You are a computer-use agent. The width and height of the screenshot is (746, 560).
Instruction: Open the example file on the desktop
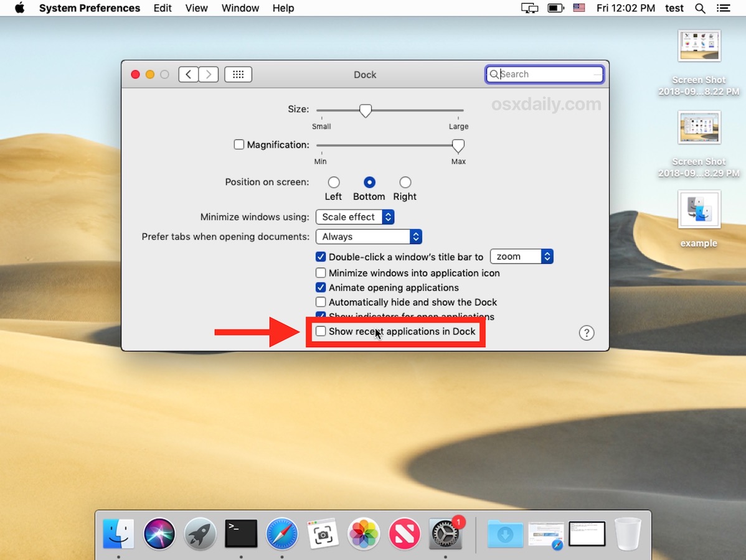coord(698,209)
